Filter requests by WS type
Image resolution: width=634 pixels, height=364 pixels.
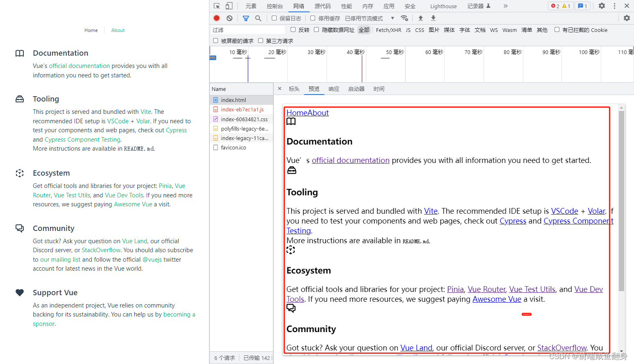pos(494,30)
